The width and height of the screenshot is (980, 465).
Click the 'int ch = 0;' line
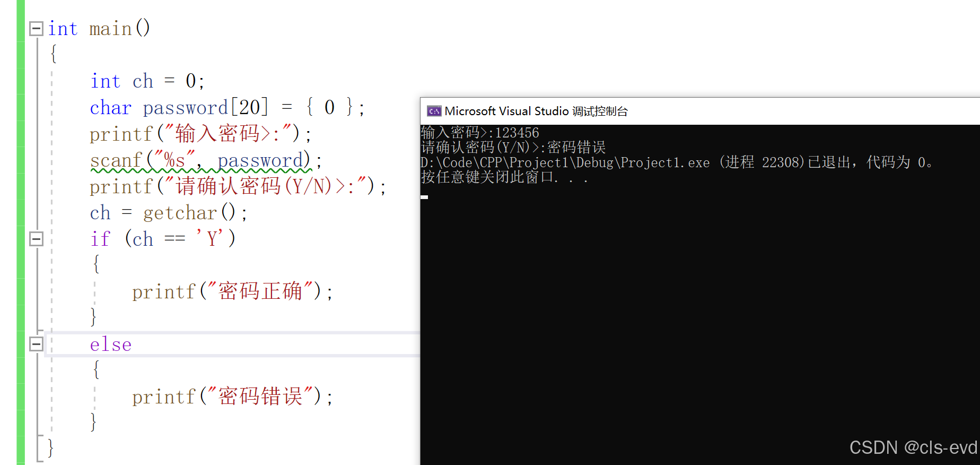147,81
